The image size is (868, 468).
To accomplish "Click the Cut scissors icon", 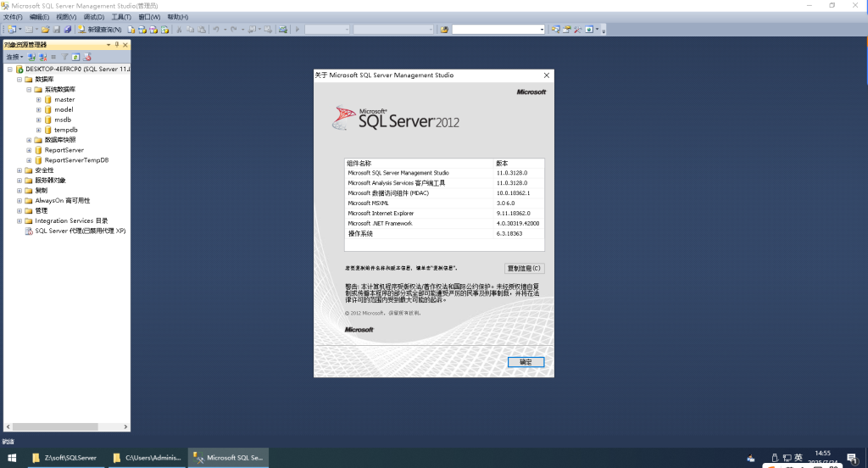I will pyautogui.click(x=179, y=30).
